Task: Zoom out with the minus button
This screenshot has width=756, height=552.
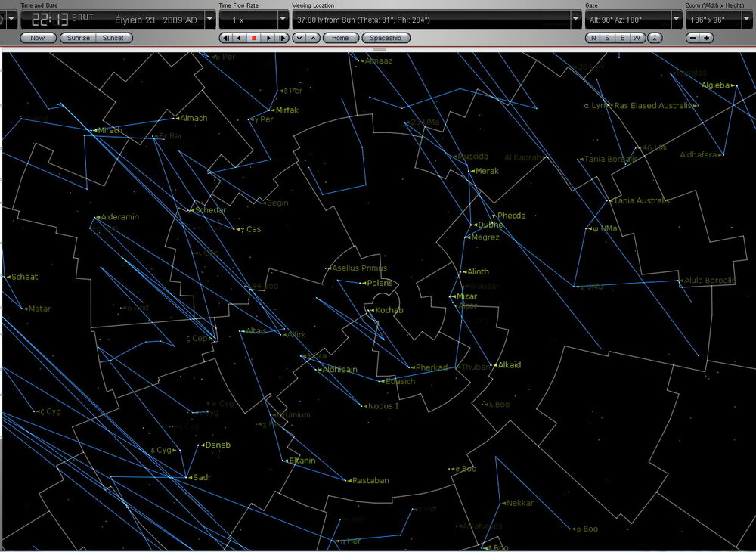Action: (692, 38)
